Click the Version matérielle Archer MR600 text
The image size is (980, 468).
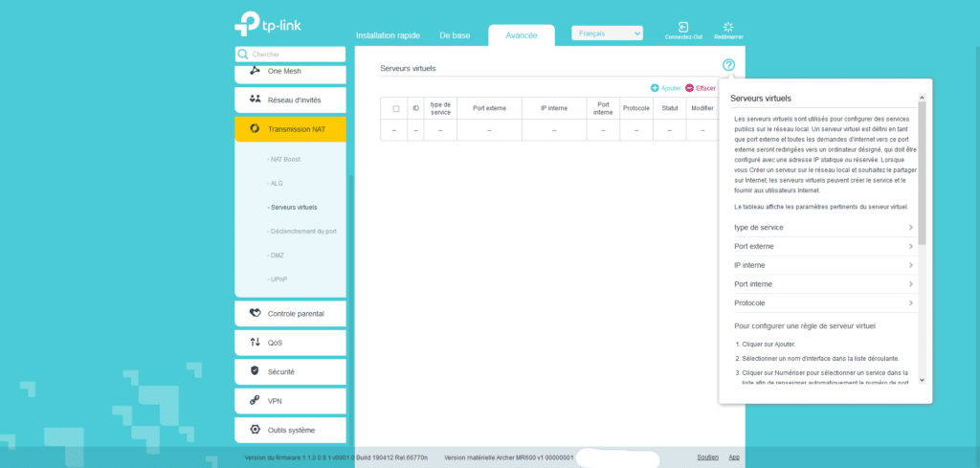click(509, 458)
